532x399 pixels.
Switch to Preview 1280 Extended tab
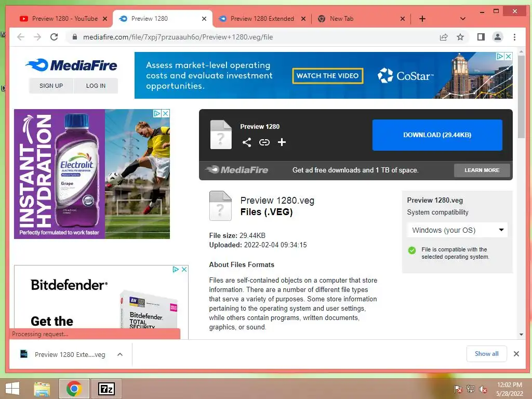262,19
